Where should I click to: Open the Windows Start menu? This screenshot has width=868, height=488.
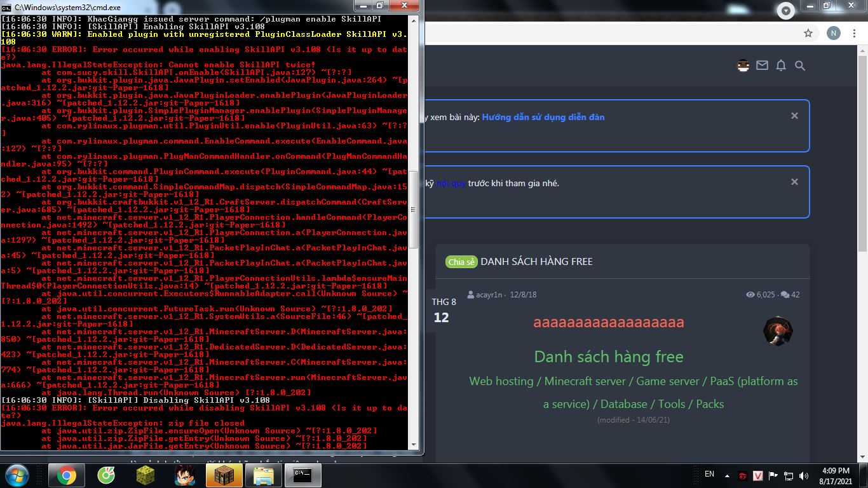[17, 475]
